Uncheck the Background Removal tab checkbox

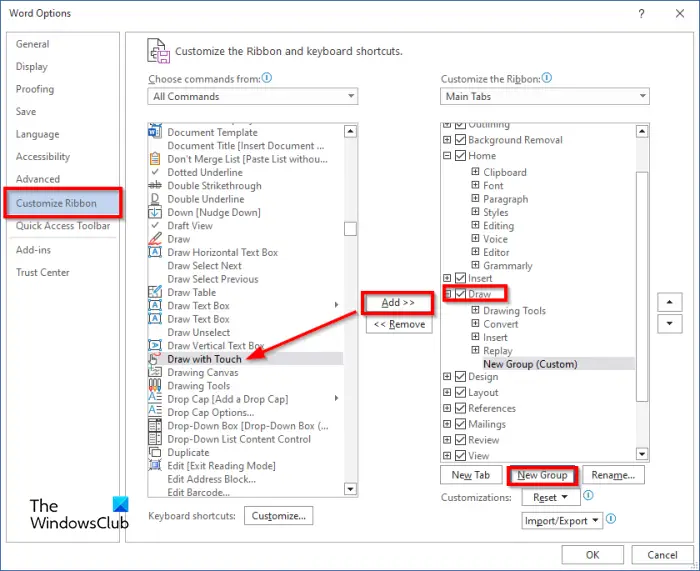coord(460,140)
